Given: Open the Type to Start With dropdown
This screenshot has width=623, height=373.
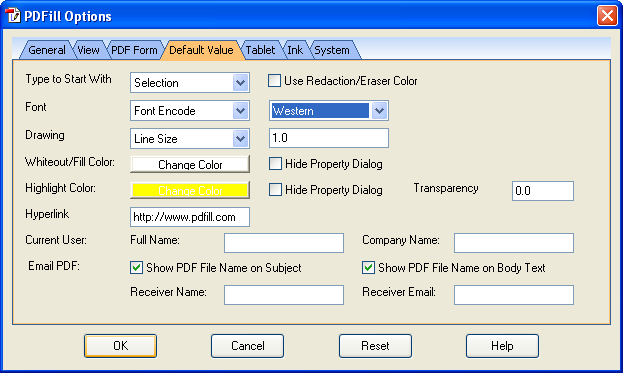Looking at the screenshot, I should click(x=190, y=83).
